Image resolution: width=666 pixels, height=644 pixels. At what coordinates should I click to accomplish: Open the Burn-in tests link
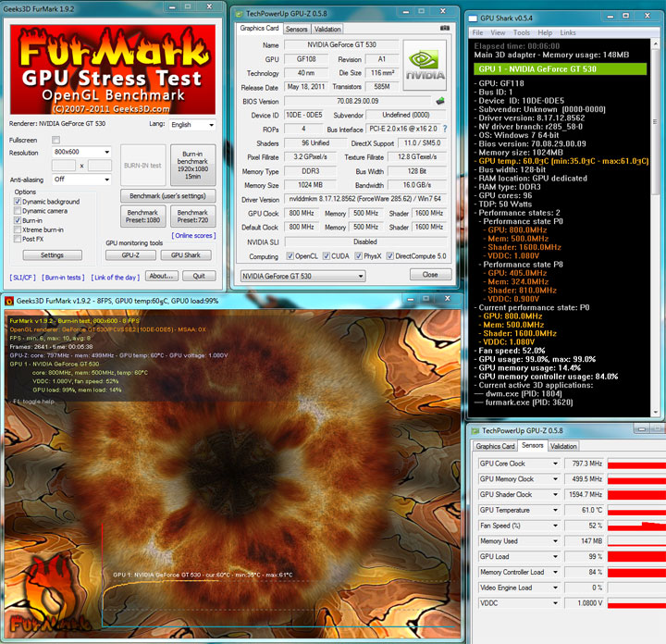[63, 278]
